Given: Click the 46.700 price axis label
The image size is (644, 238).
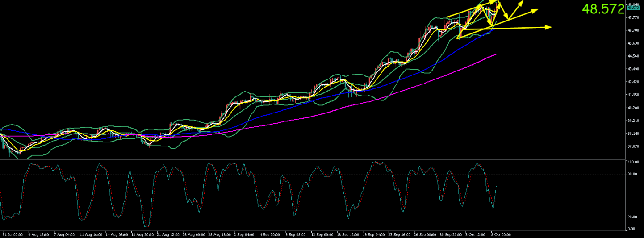Looking at the screenshot, I should 634,30.
